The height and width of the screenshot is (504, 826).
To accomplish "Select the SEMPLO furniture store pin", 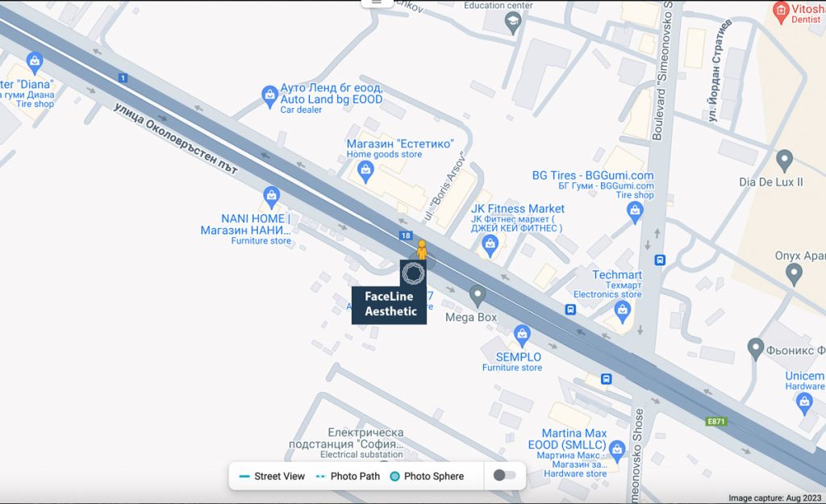I will [522, 336].
